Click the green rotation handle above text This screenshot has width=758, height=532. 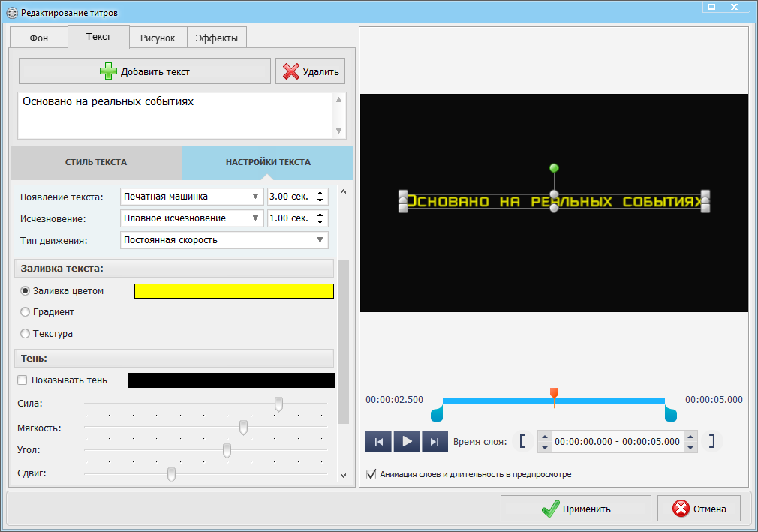554,167
